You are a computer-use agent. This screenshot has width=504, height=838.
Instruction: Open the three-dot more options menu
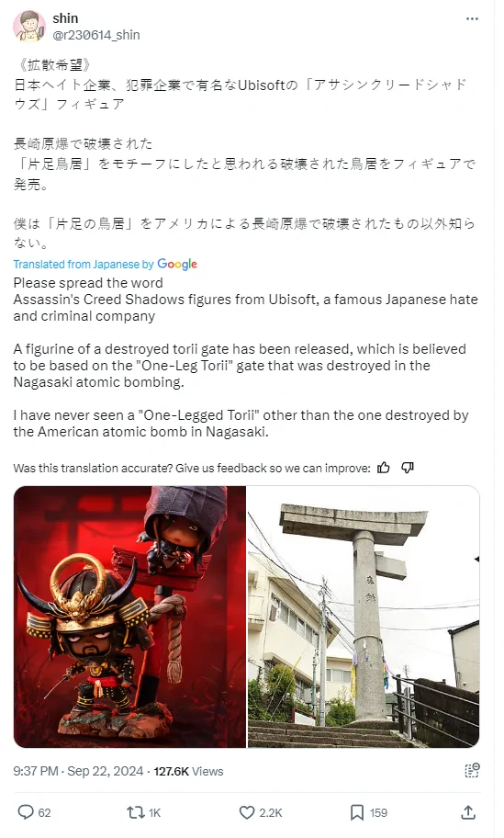472,18
